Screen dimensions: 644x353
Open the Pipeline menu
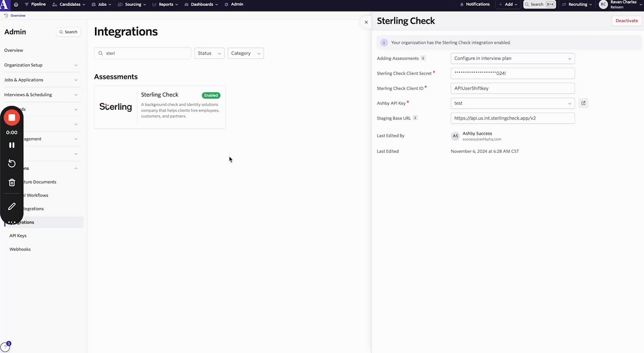(35, 4)
